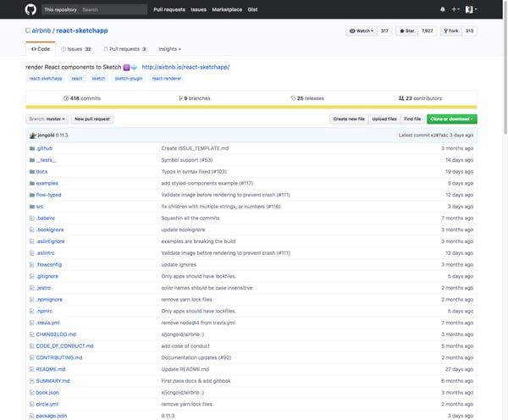Select the react-renderer topic tag
Screen dimensions: 508x420
[167, 79]
